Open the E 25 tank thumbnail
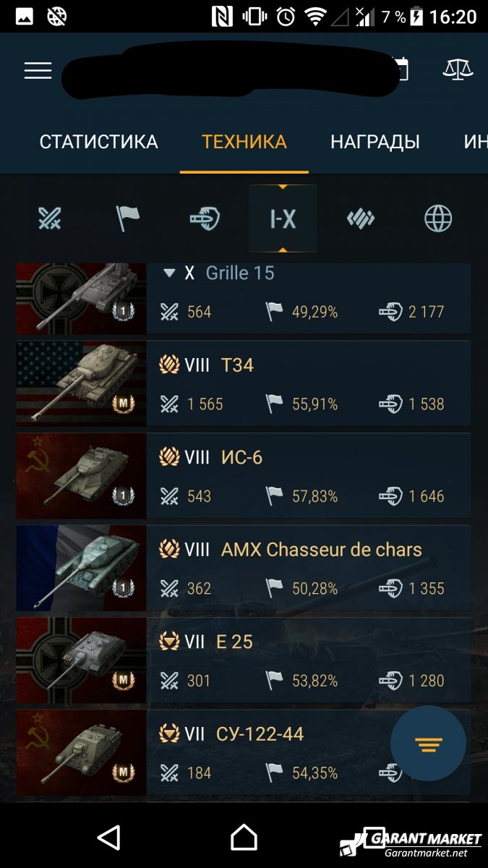 point(81,660)
